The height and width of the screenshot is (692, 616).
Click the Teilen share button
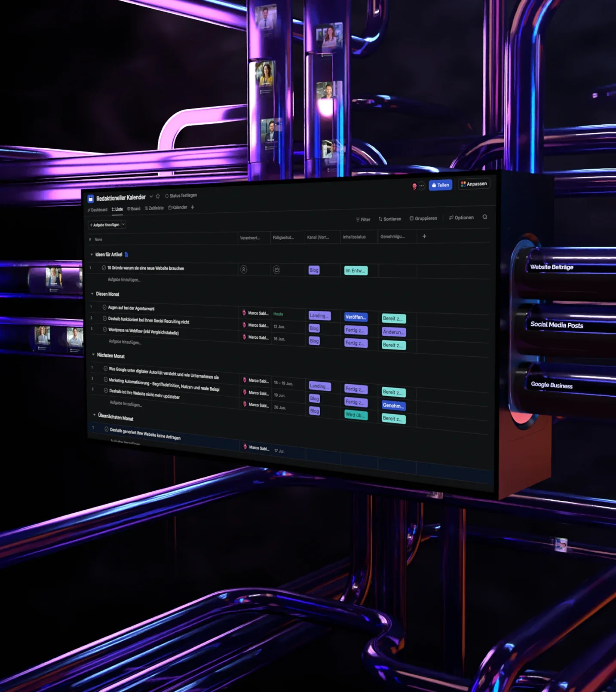click(440, 185)
